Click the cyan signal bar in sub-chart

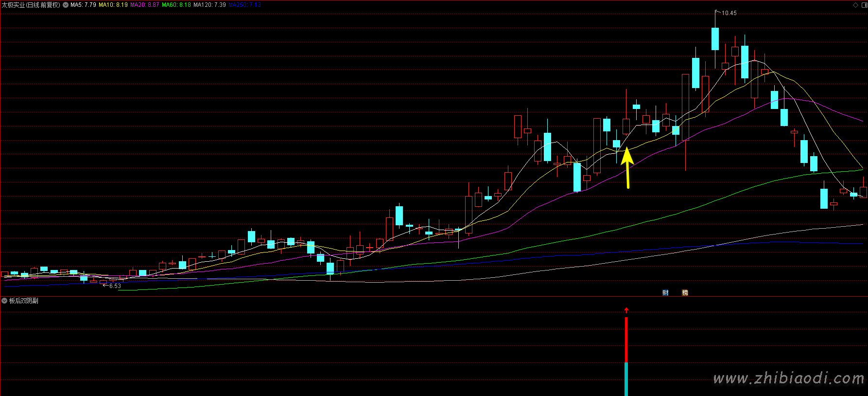point(626,379)
